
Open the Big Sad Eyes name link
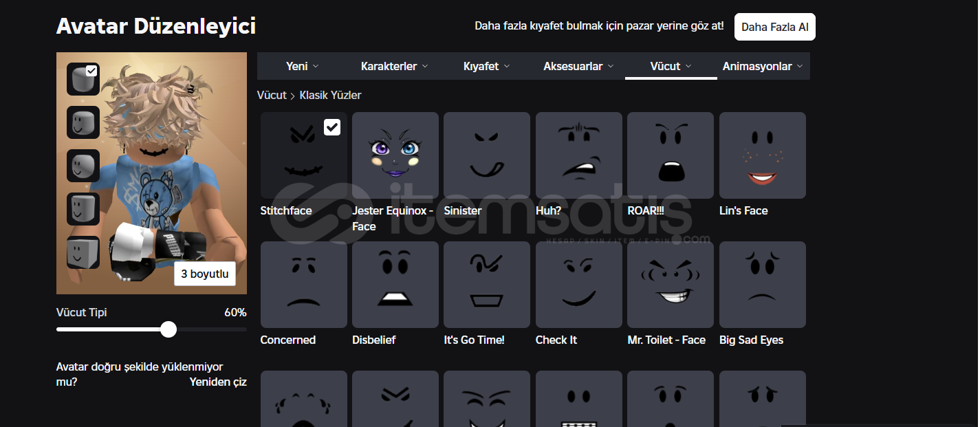pos(752,340)
